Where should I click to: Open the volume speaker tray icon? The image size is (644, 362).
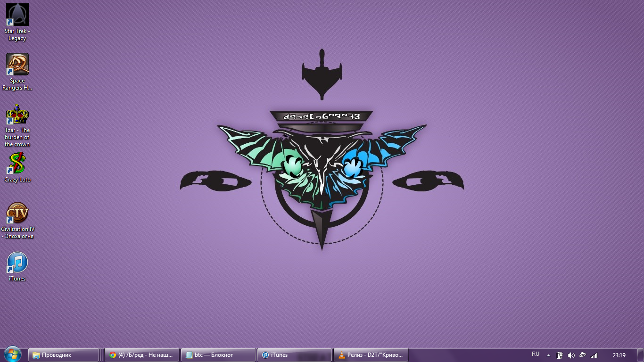pos(571,355)
